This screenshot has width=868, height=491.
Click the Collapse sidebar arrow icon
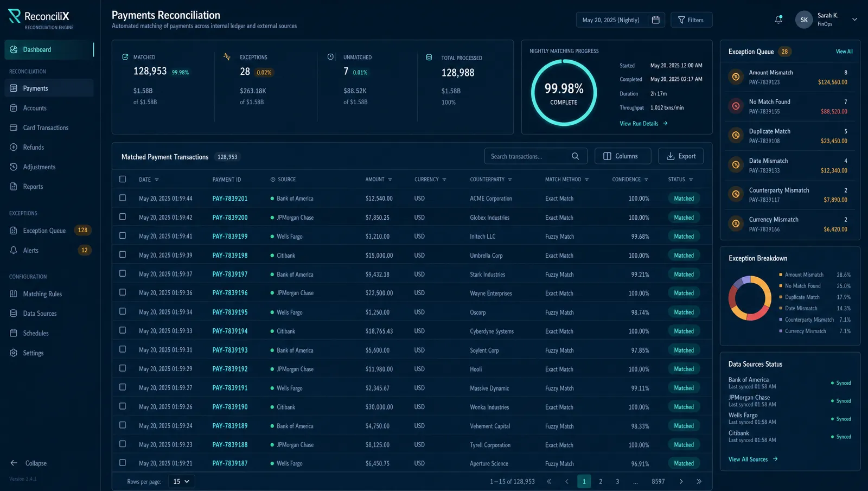click(14, 463)
